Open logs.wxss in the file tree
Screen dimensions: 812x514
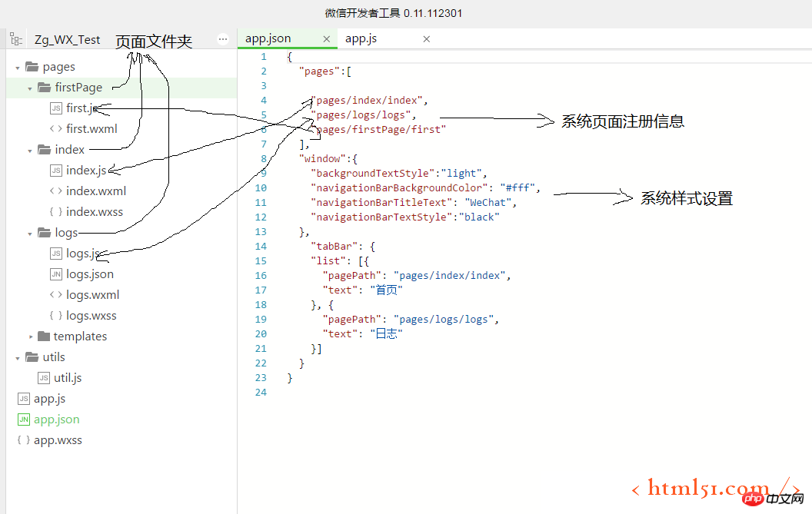[91, 316]
